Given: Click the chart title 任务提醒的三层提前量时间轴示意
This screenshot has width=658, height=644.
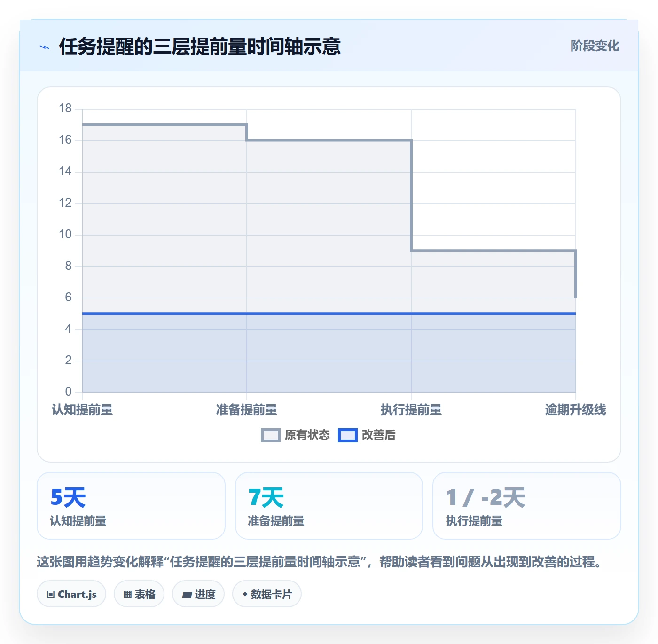Looking at the screenshot, I should tap(200, 47).
